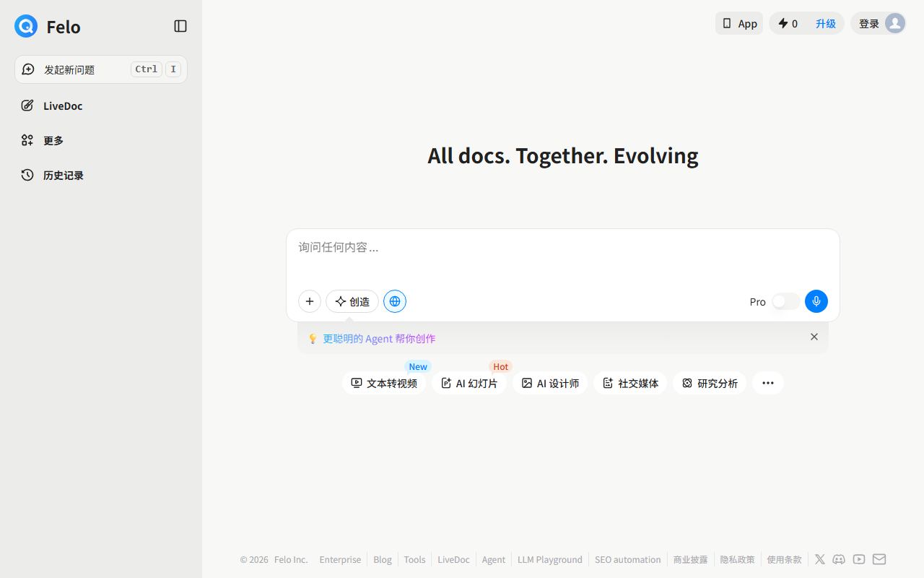Image resolution: width=924 pixels, height=578 pixels.
Task: Click the lightbulb tip icon
Action: coord(313,338)
